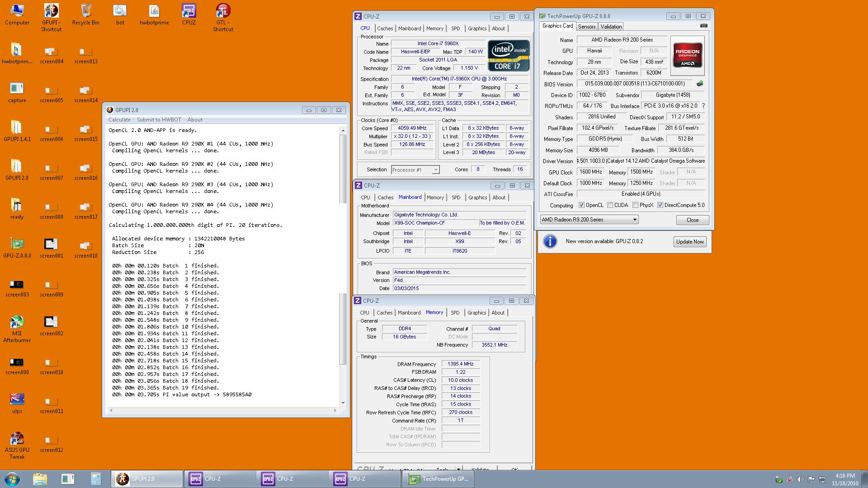868x488 pixels.
Task: Click the bus interface question mark icon
Action: [x=703, y=106]
